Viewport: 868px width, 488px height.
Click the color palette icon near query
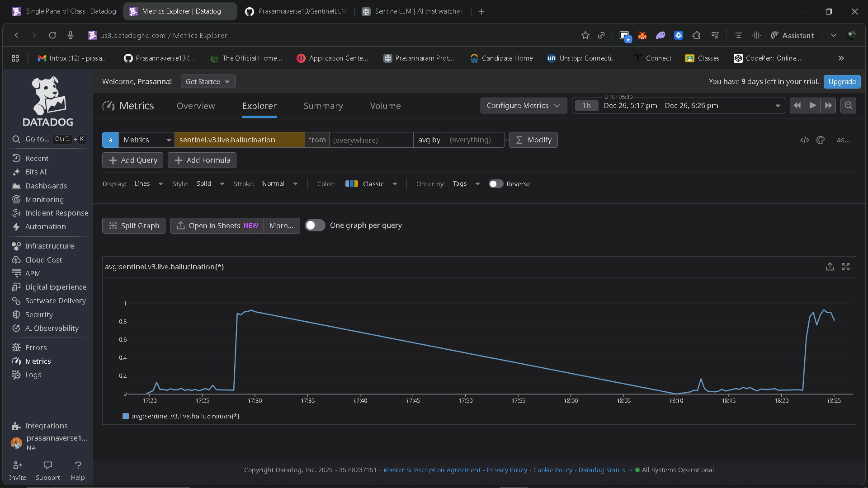tap(821, 140)
